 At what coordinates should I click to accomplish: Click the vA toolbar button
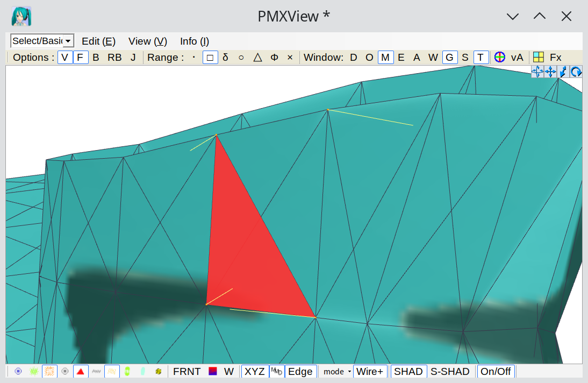click(517, 58)
